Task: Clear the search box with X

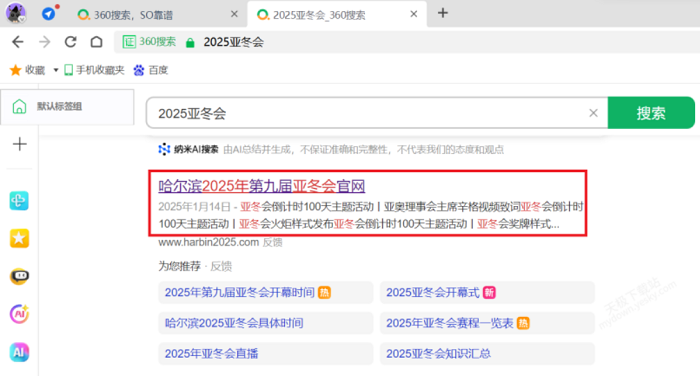Action: (x=593, y=113)
